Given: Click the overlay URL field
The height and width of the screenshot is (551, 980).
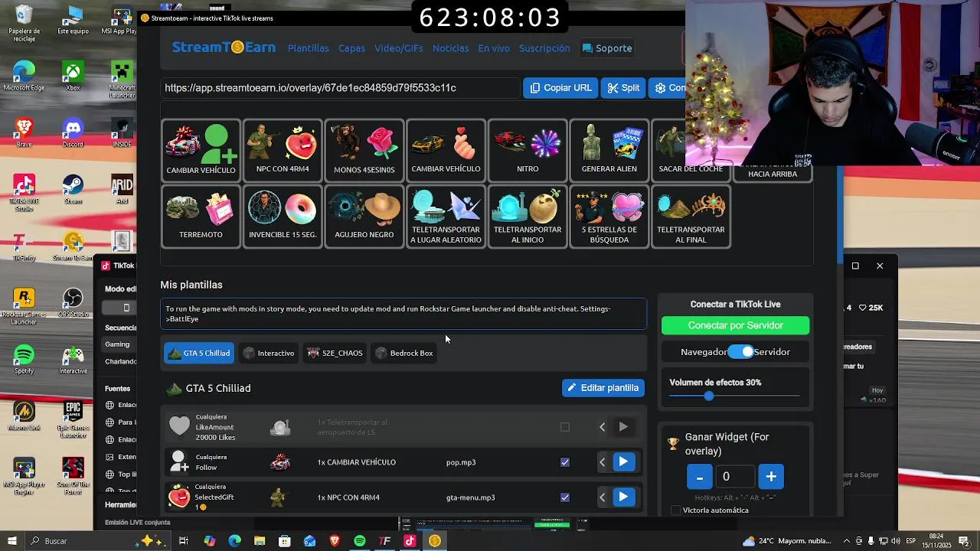Looking at the screenshot, I should [340, 88].
